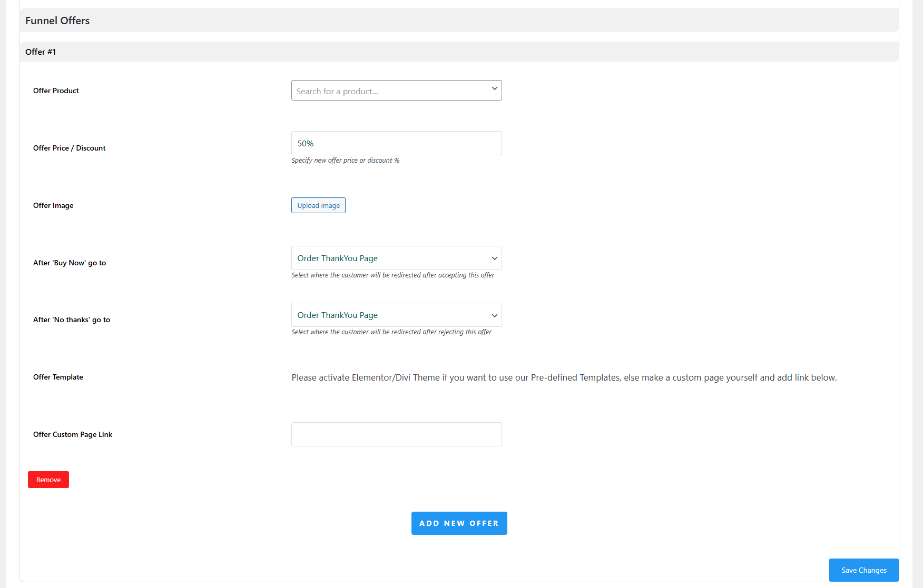Click the Offer Product label

click(x=56, y=91)
